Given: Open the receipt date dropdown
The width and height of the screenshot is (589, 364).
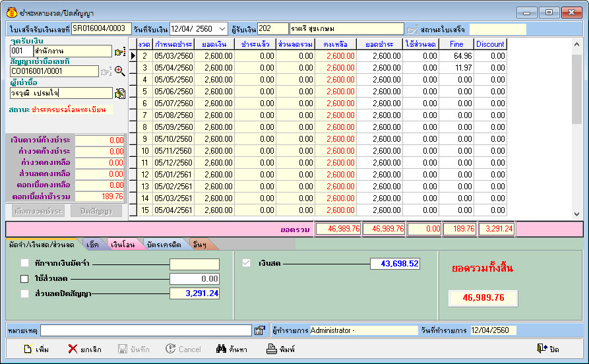Looking at the screenshot, I should 222,29.
